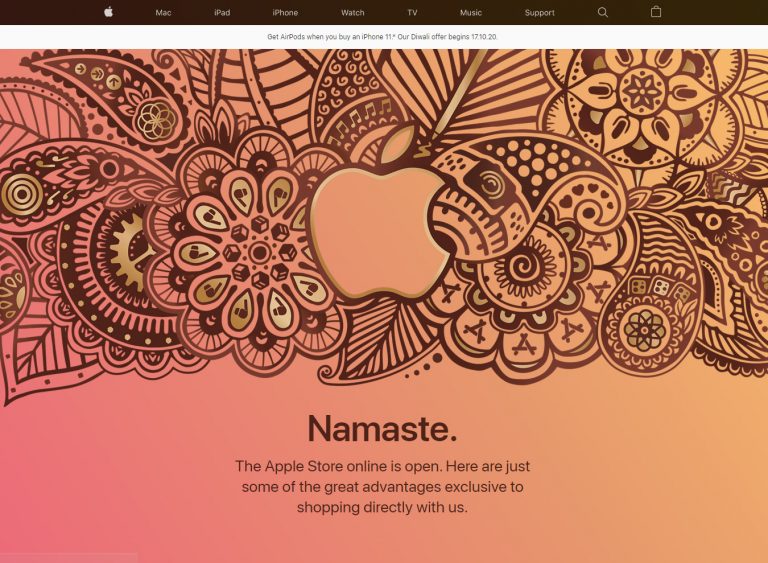Click the cube-centered flower left of the apple
Screen dimensions: 768x563
click(x=258, y=251)
